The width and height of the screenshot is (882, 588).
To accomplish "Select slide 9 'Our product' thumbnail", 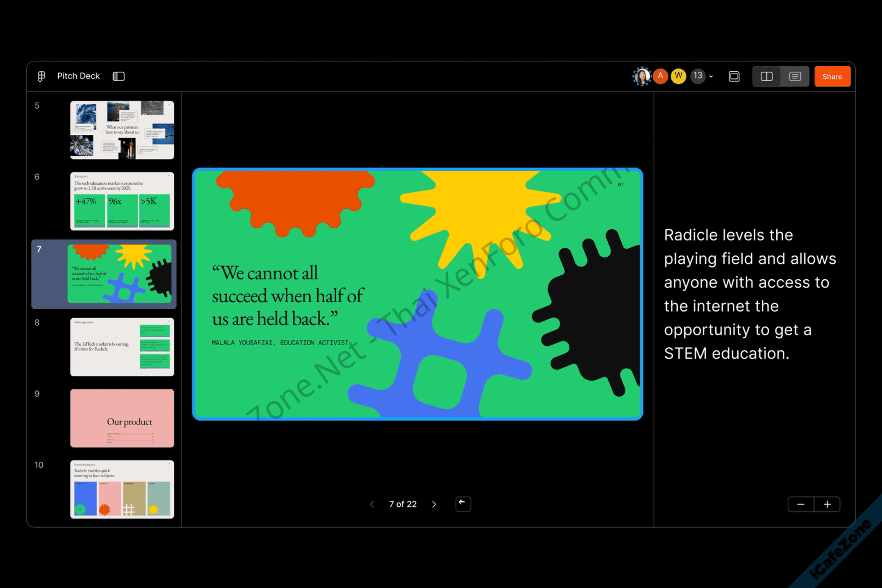I will [122, 418].
